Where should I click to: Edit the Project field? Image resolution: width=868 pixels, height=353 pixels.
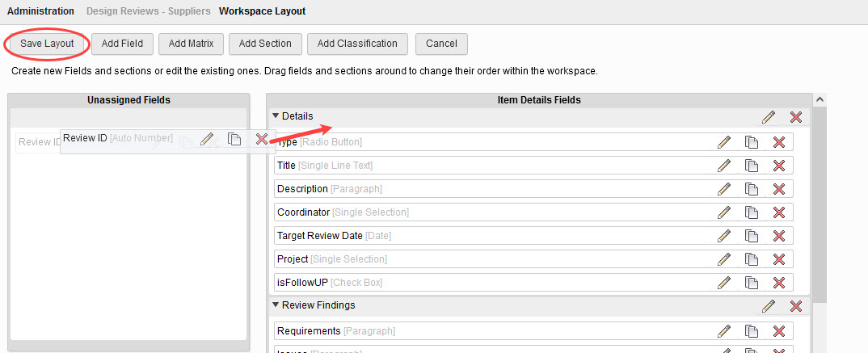point(723,259)
